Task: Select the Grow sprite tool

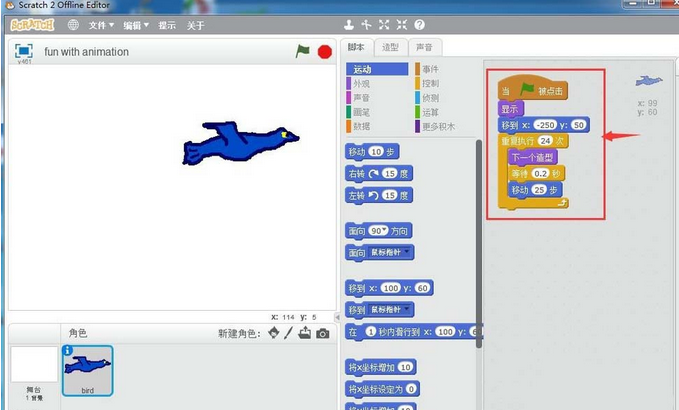Action: pyautogui.click(x=384, y=25)
